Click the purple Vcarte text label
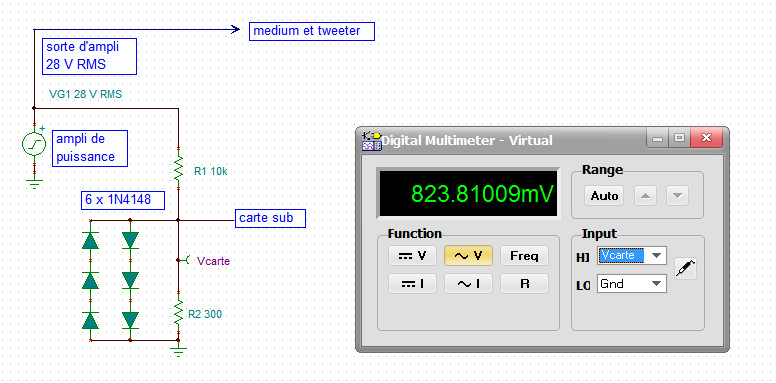 [213, 261]
